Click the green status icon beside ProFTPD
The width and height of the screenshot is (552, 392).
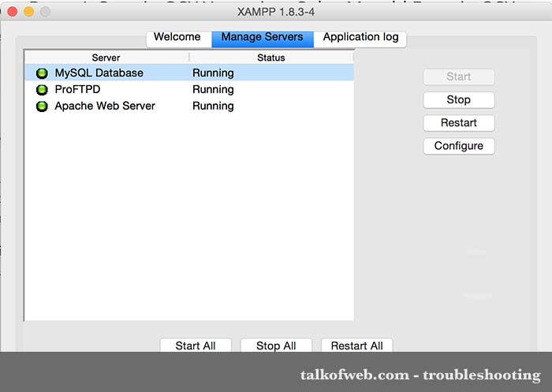(x=42, y=90)
